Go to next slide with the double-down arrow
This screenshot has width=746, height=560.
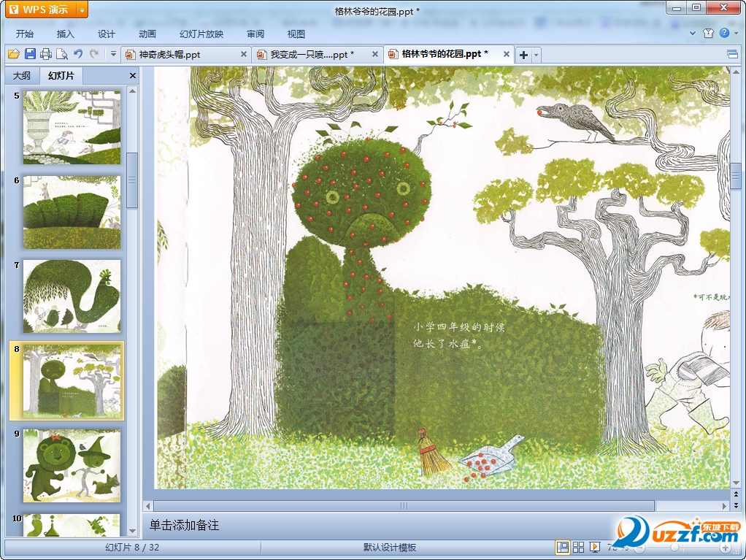[736, 505]
